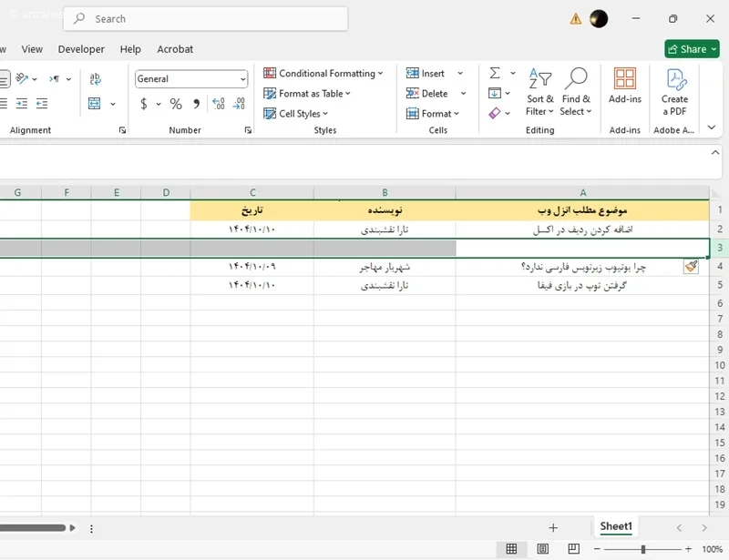Click the Share button
Image resolution: width=729 pixels, height=560 pixels.
click(692, 49)
